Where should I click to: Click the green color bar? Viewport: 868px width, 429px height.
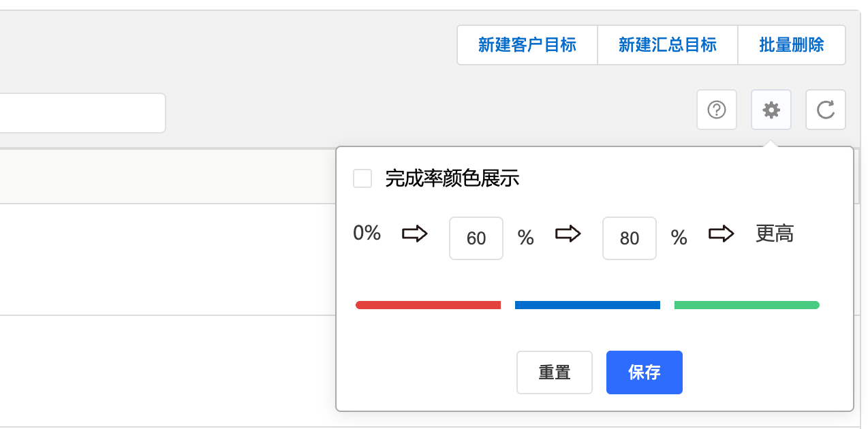coord(747,305)
